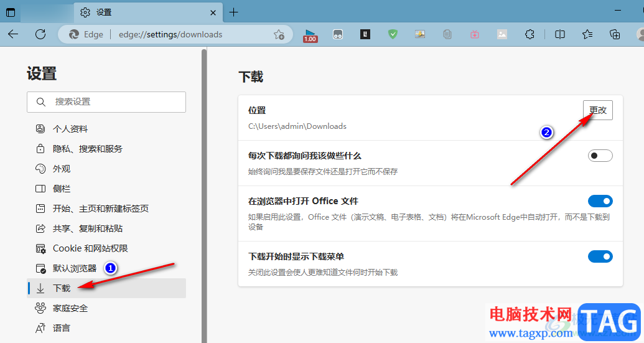Click the download path C:\Users\admin\Downloads
644x343 pixels.
coord(297,126)
